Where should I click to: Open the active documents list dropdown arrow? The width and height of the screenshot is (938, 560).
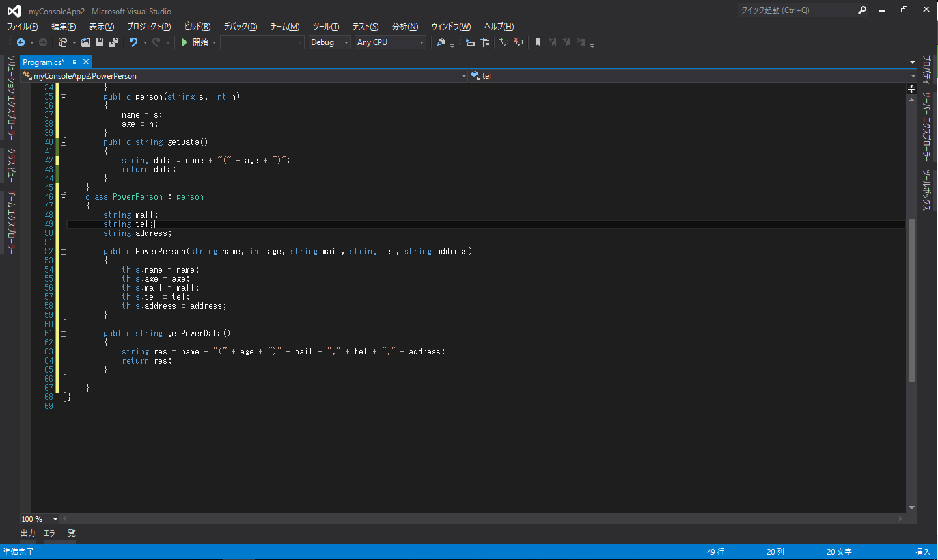pos(912,62)
